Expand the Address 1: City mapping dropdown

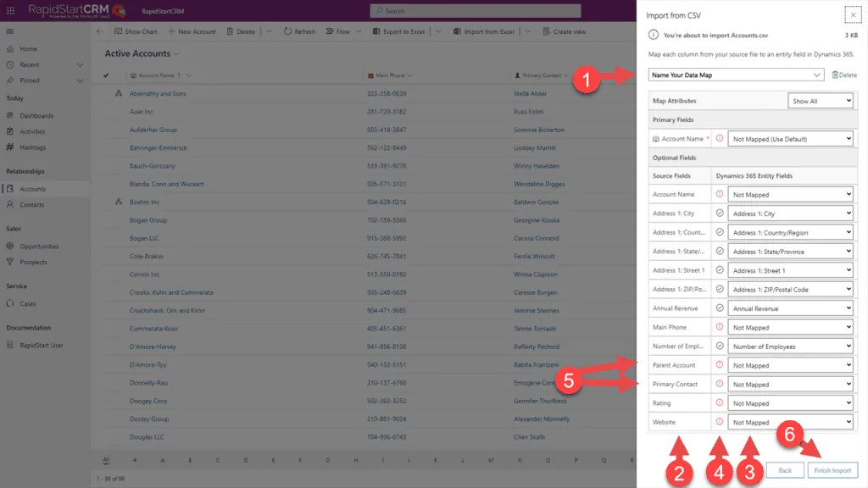[790, 213]
